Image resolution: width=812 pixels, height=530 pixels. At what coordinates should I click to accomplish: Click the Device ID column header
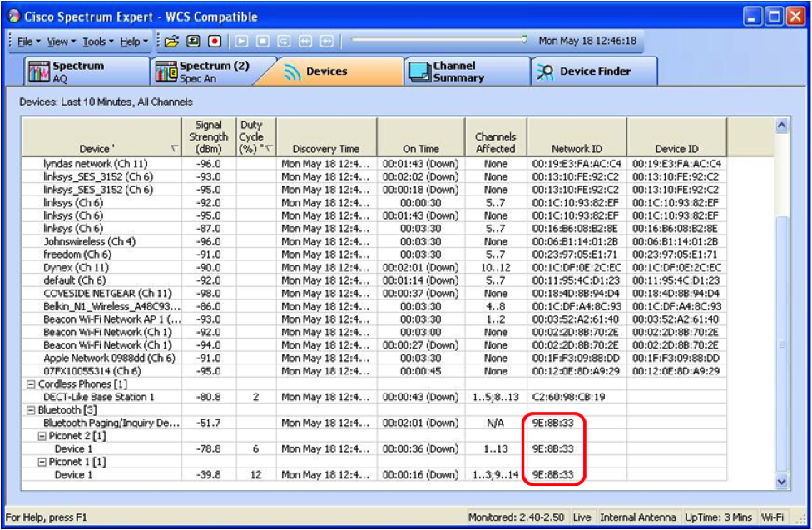[x=677, y=137]
